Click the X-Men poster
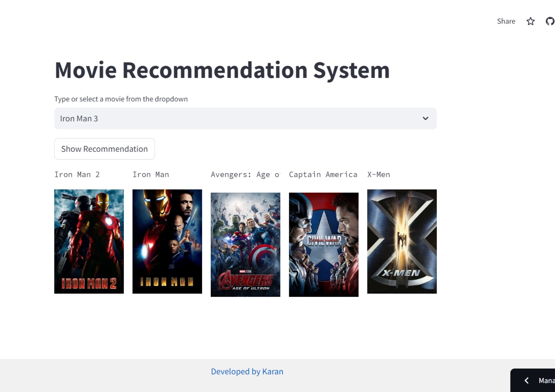This screenshot has height=392, width=555. point(402,241)
